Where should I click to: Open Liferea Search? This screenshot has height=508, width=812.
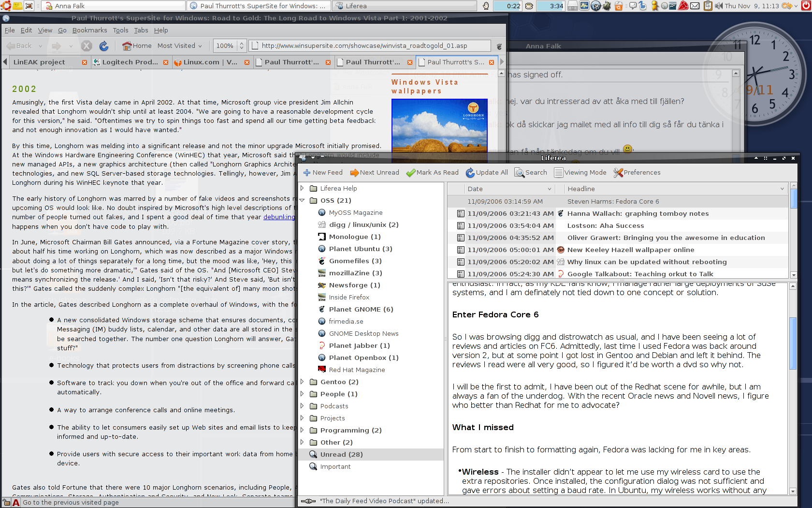pos(531,173)
